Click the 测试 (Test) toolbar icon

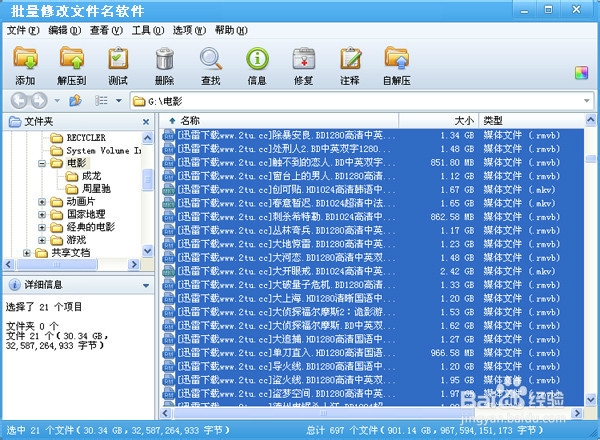tap(118, 65)
